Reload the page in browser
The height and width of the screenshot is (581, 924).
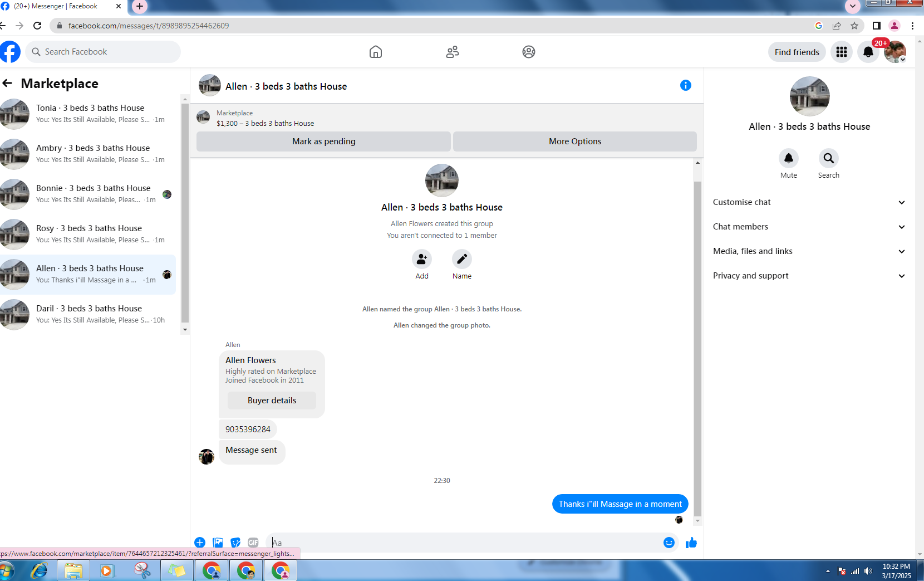(37, 26)
